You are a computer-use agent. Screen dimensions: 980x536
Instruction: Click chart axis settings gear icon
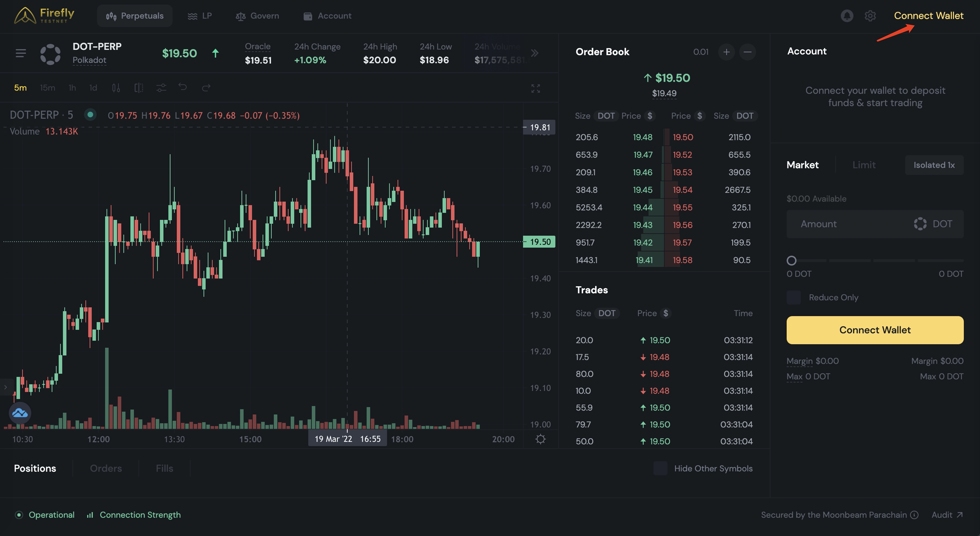coord(540,439)
